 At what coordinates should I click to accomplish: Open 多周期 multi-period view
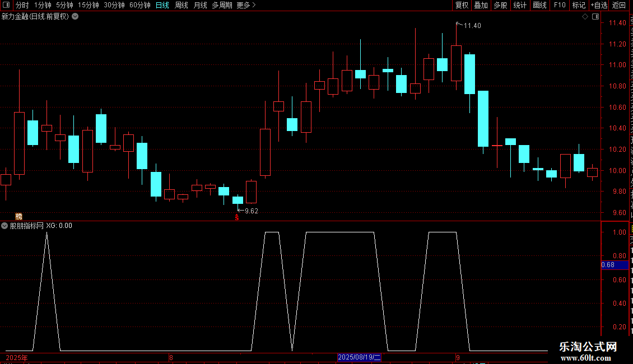point(222,5)
